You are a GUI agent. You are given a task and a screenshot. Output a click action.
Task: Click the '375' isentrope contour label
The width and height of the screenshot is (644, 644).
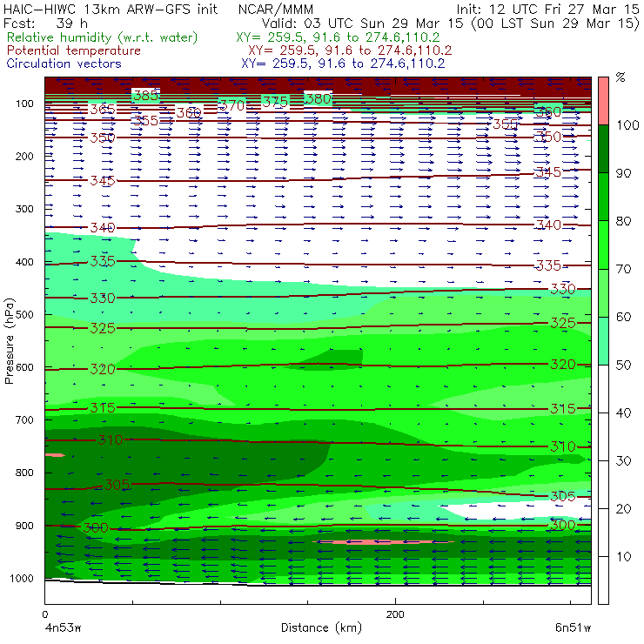275,102
